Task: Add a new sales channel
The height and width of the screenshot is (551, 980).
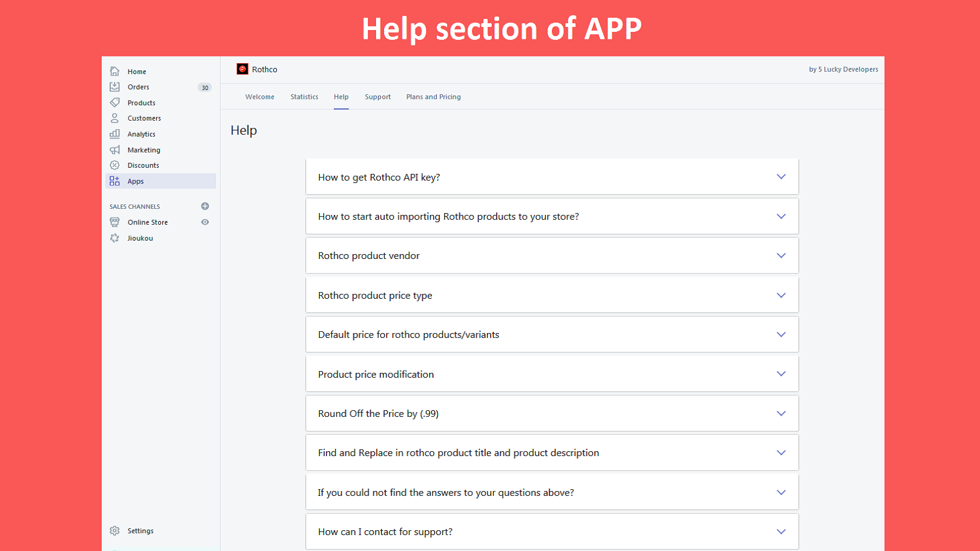Action: [x=205, y=206]
